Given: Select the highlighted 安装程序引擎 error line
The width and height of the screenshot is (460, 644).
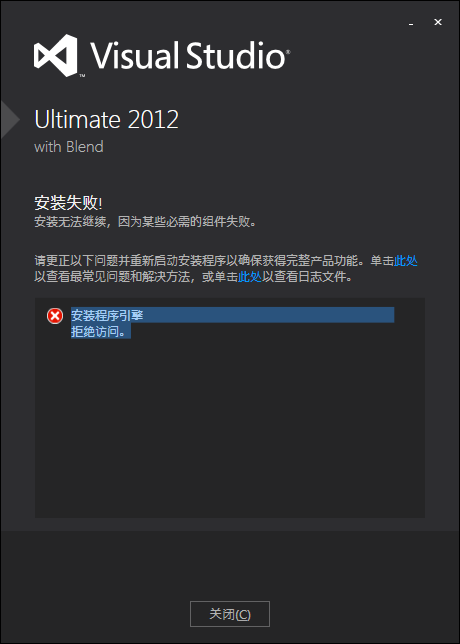Looking at the screenshot, I should [232, 315].
